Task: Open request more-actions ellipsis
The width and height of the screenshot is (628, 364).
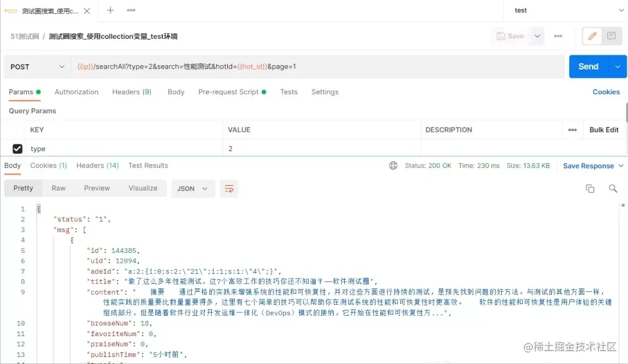Action: click(558, 36)
